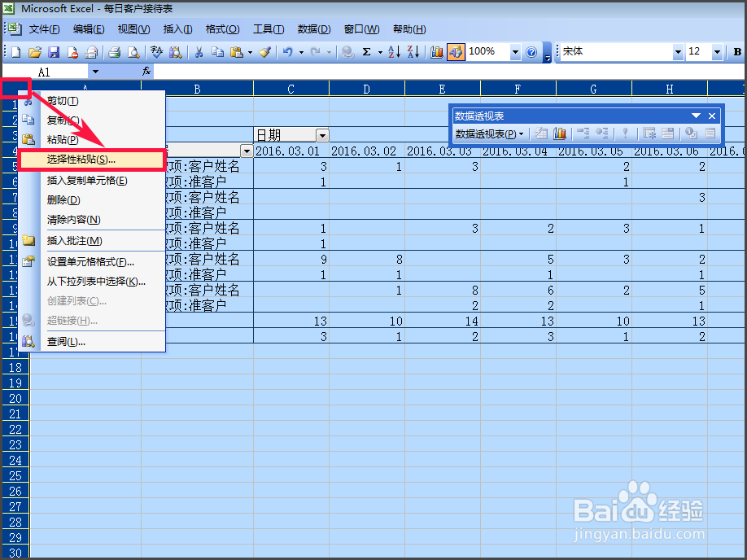Open the 数据透视表(P) menu dropdown
This screenshot has width=747, height=560.
point(490,134)
